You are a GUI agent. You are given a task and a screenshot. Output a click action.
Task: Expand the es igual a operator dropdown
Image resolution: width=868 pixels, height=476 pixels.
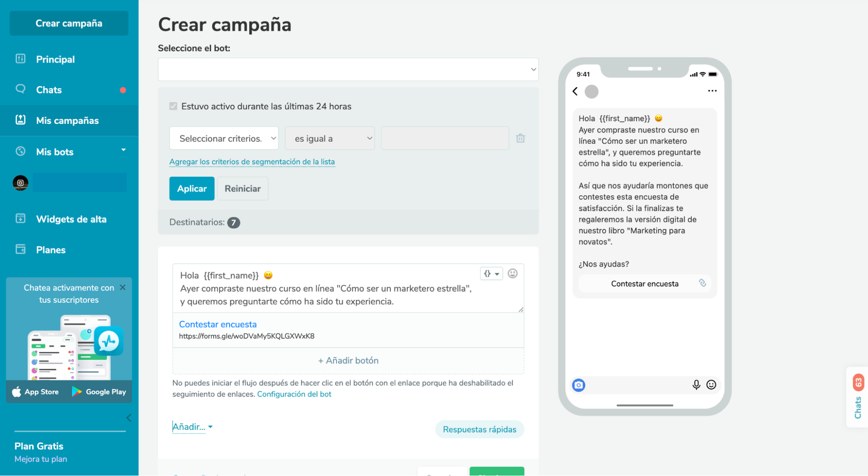(330, 139)
